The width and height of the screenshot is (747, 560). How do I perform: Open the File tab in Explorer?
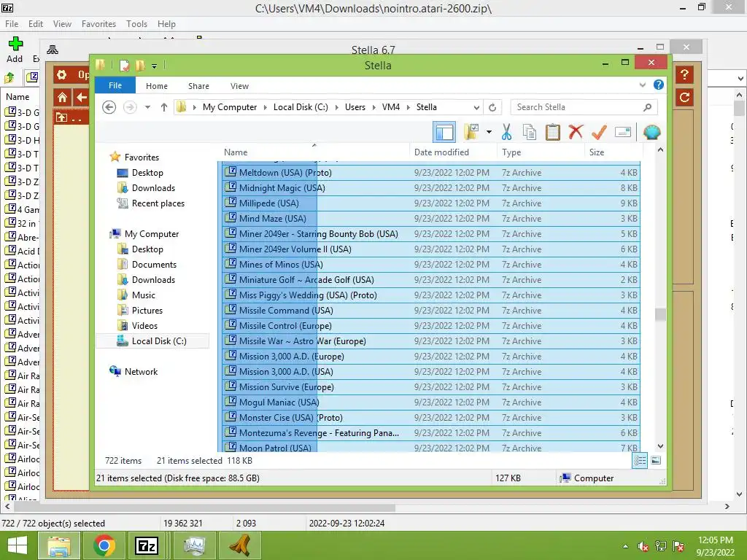click(x=115, y=85)
